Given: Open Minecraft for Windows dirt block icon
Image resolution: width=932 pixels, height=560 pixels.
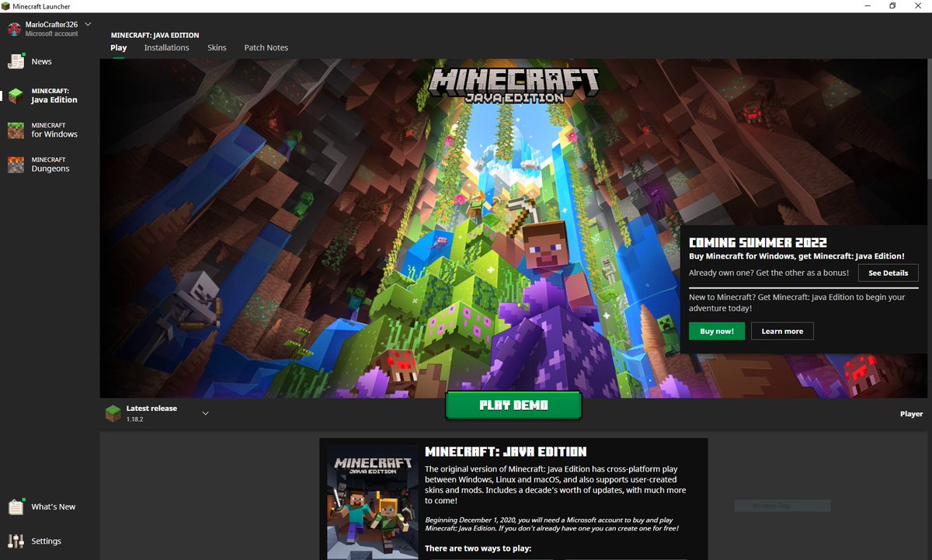Looking at the screenshot, I should pyautogui.click(x=16, y=130).
